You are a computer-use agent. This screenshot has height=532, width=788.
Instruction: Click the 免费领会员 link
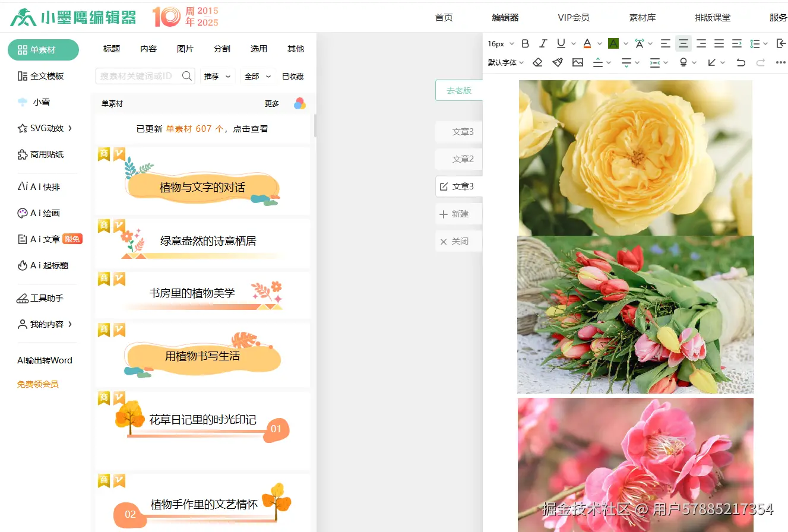[38, 384]
